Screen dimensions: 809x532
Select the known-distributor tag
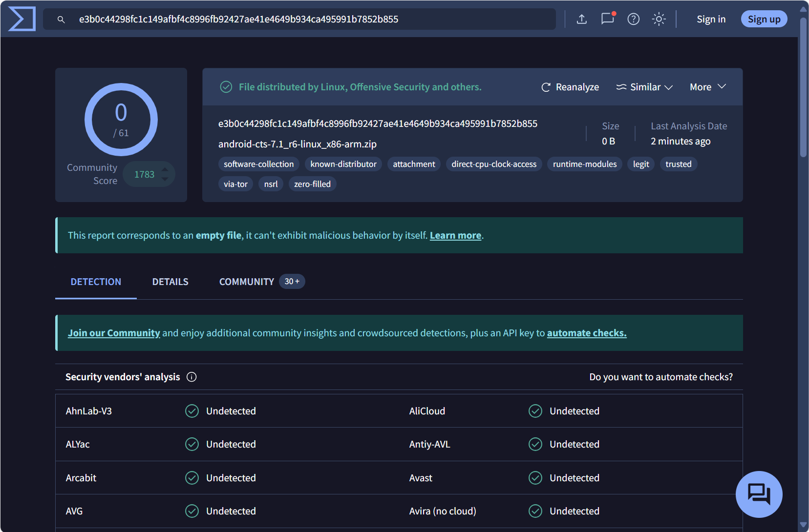pos(343,164)
